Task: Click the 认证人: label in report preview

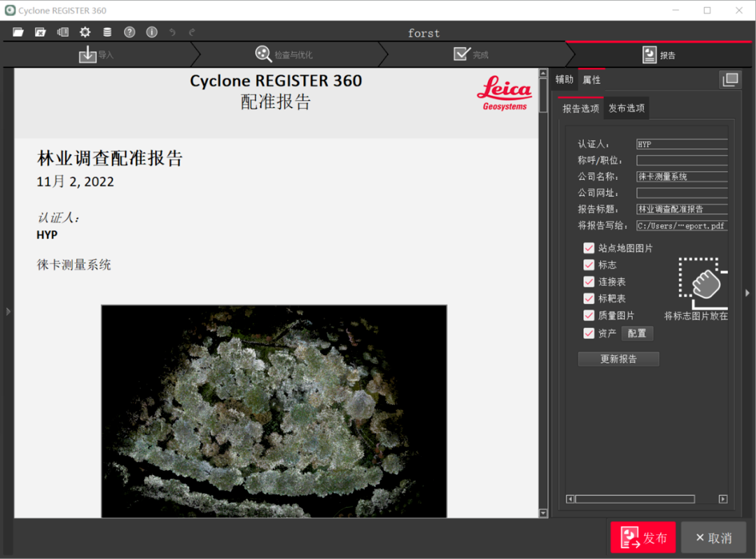Action: 58,218
